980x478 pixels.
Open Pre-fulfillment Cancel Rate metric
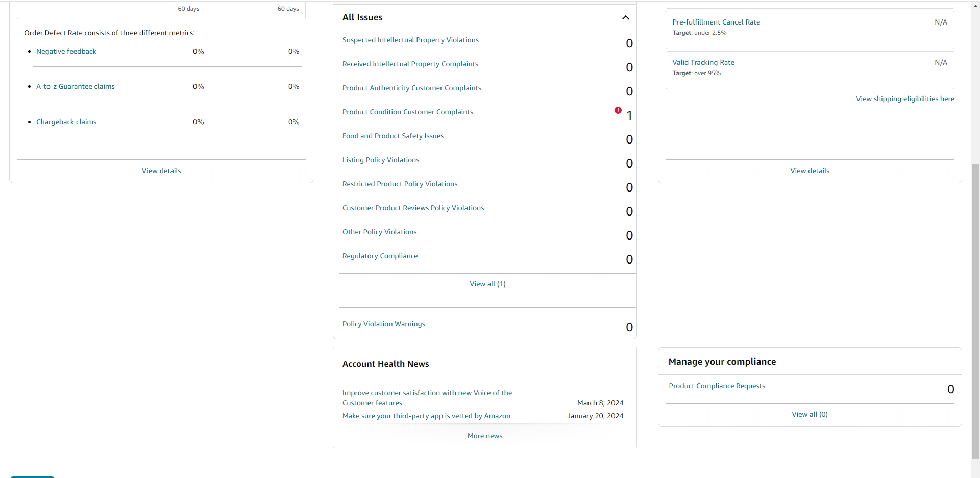point(716,22)
